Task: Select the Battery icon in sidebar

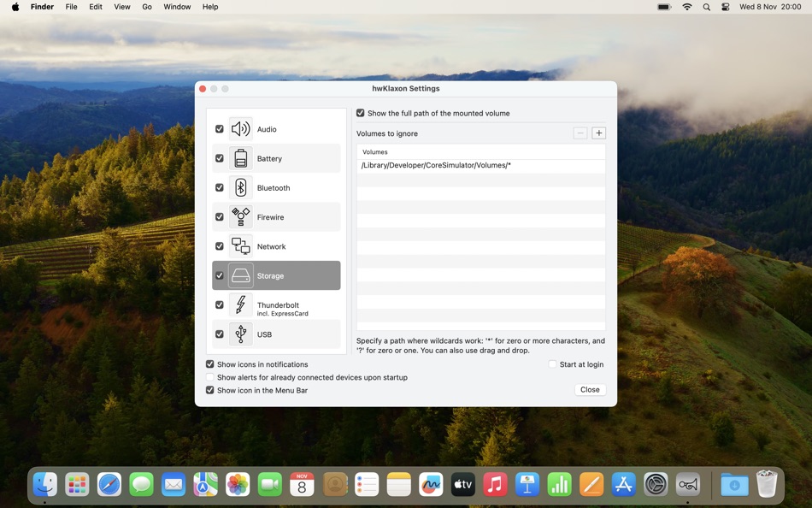Action: [241, 158]
